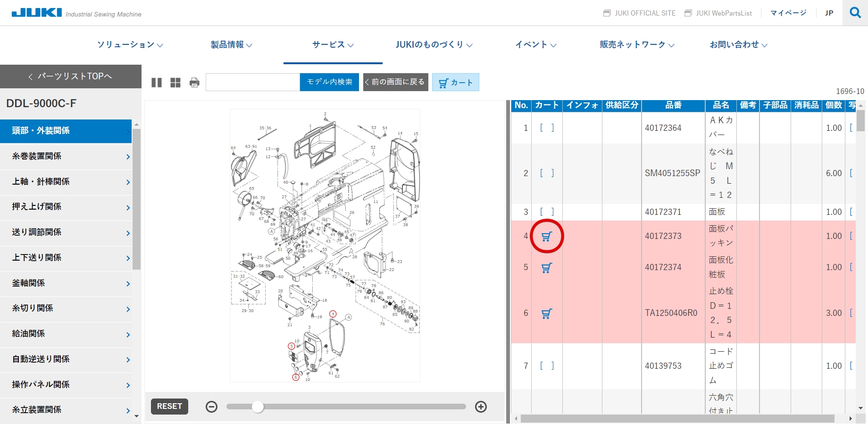
Task: Expand the 製品情報 menu
Action: (231, 45)
